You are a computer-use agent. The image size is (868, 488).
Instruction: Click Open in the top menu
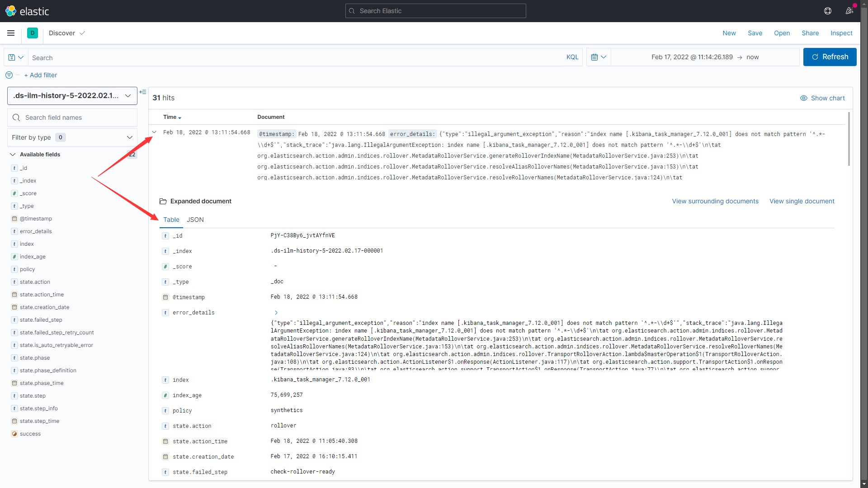[782, 33]
